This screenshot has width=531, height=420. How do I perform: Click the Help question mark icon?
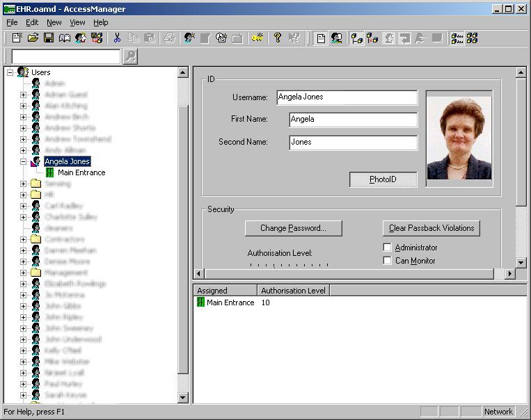[x=277, y=38]
